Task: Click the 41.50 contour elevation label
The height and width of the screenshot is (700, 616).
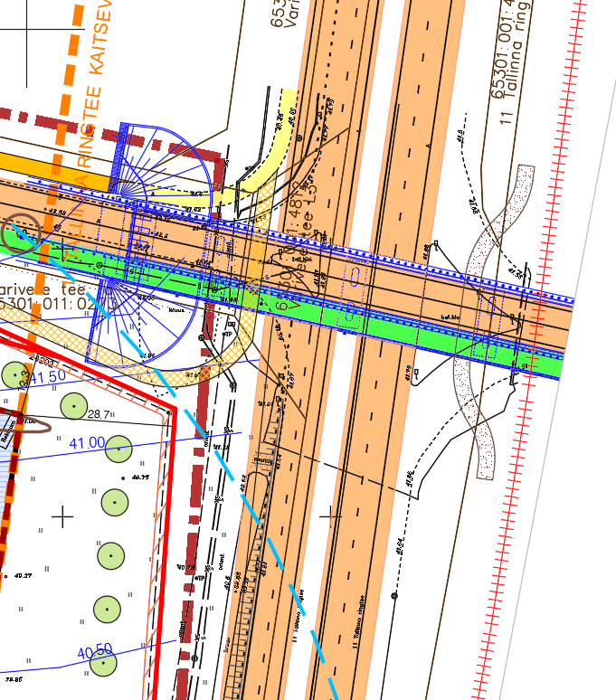Action: point(45,376)
